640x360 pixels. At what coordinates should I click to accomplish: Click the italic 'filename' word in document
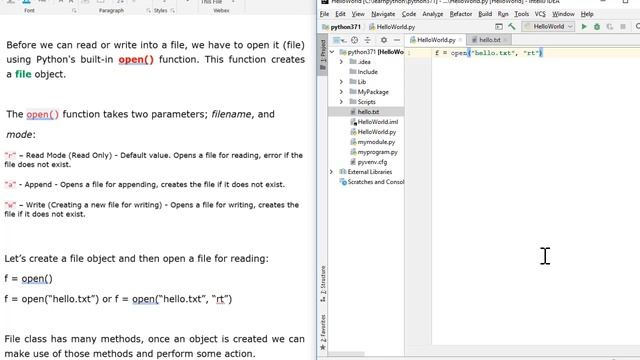coord(231,114)
